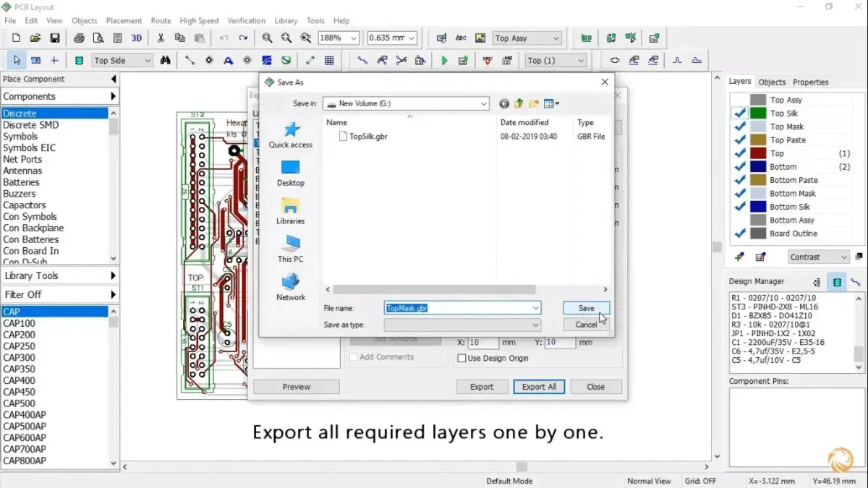Open the Save in drive dropdown
The width and height of the screenshot is (868, 488).
tap(483, 104)
